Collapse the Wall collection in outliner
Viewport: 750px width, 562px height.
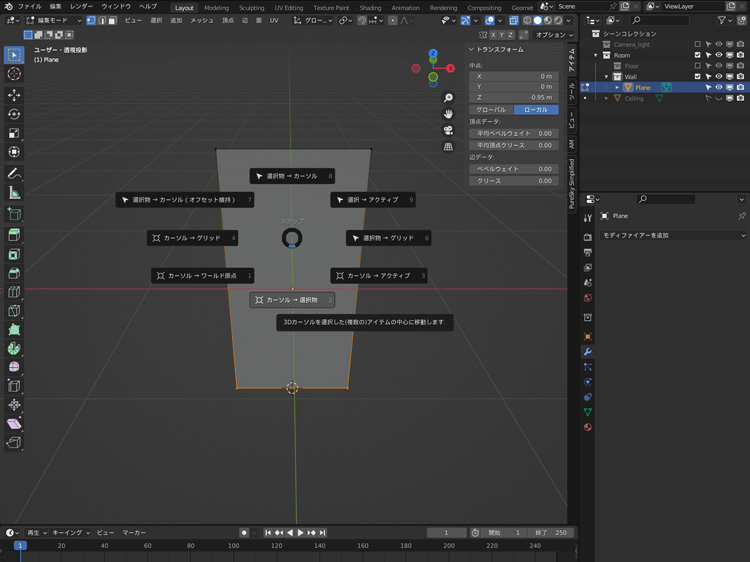tap(606, 77)
